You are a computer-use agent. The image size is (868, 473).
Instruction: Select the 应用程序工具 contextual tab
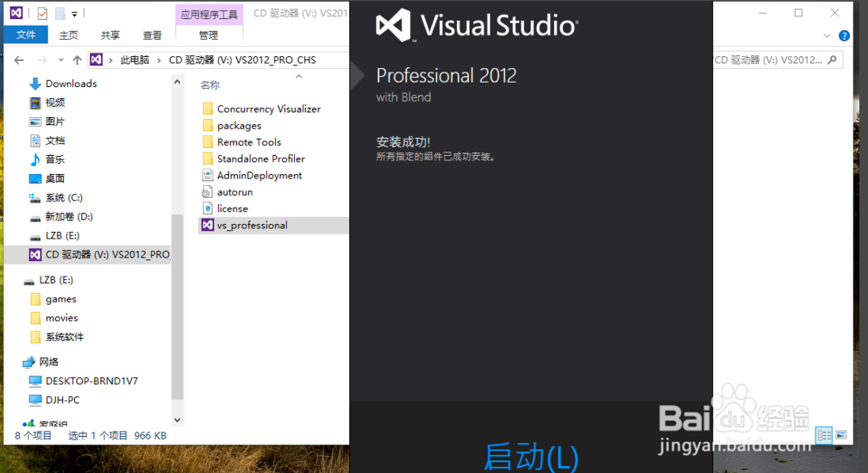tap(209, 15)
